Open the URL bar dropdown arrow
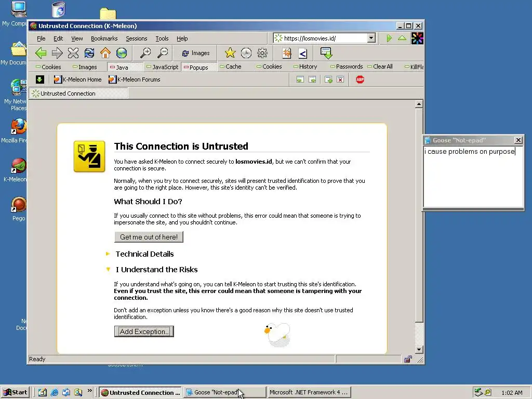Image resolution: width=532 pixels, height=399 pixels. coord(371,38)
